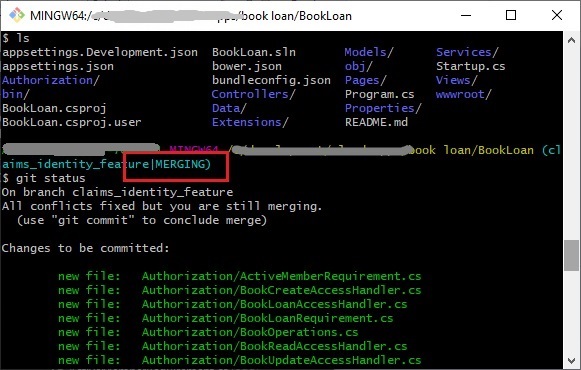The width and height of the screenshot is (581, 370).
Task: Click the appsettings.Development.json filename
Action: [100, 53]
